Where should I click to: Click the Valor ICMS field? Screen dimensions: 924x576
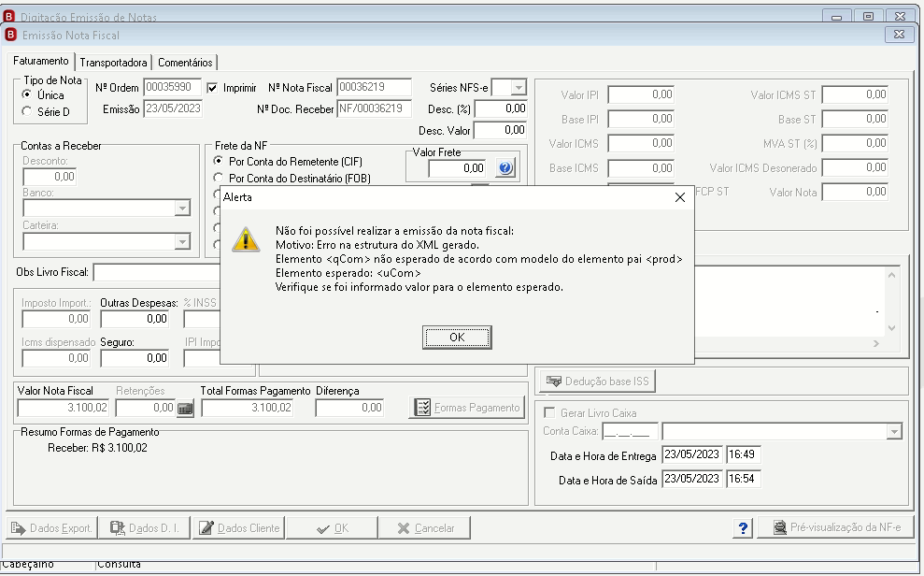pyautogui.click(x=641, y=143)
